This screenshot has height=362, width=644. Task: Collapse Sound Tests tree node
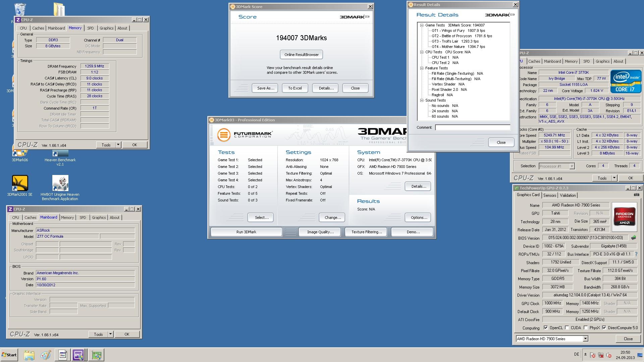pyautogui.click(x=422, y=100)
